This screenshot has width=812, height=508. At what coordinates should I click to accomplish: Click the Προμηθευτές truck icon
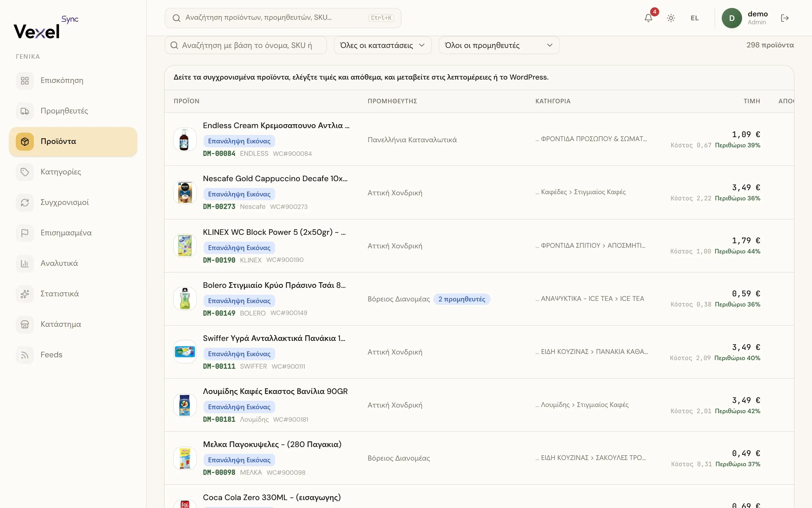click(x=25, y=111)
